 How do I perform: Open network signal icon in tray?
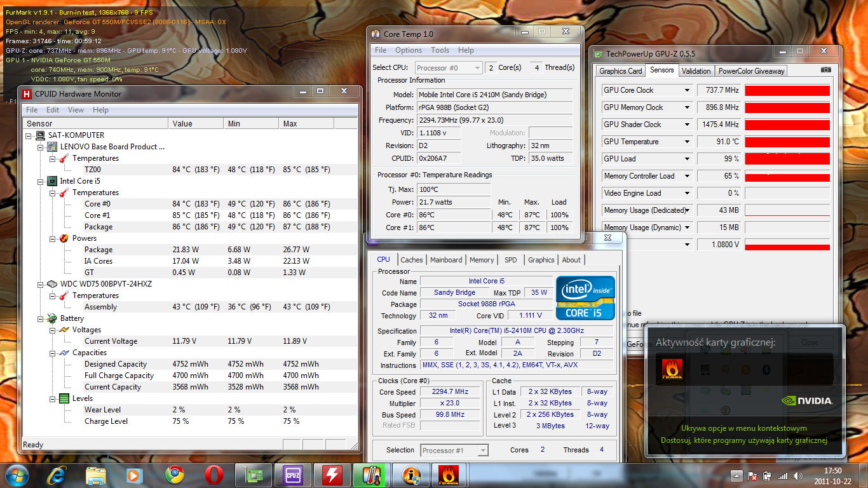(x=782, y=475)
